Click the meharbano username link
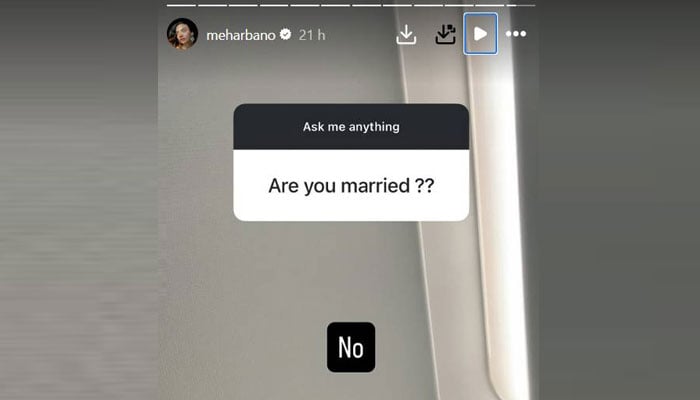Viewport: 700px width, 400px height. point(241,35)
